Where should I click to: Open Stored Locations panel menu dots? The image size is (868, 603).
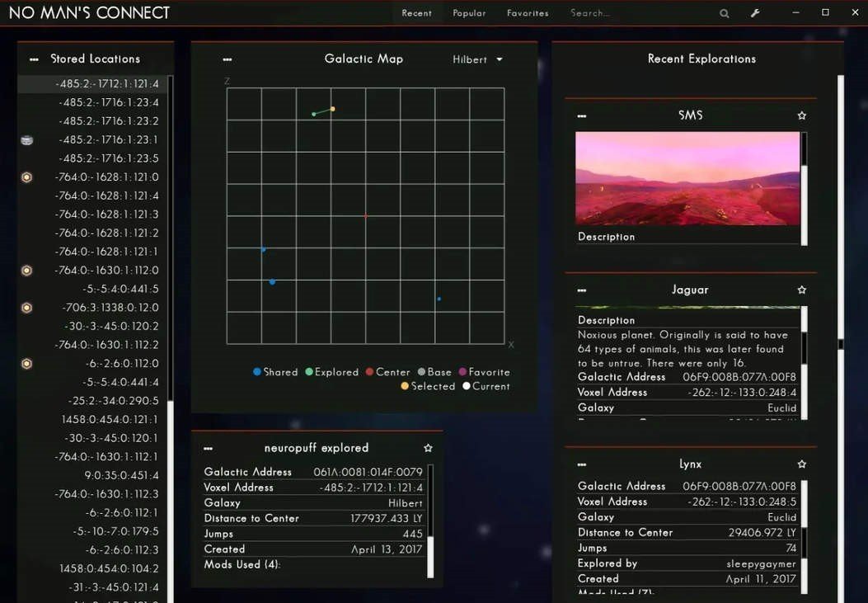tap(34, 59)
